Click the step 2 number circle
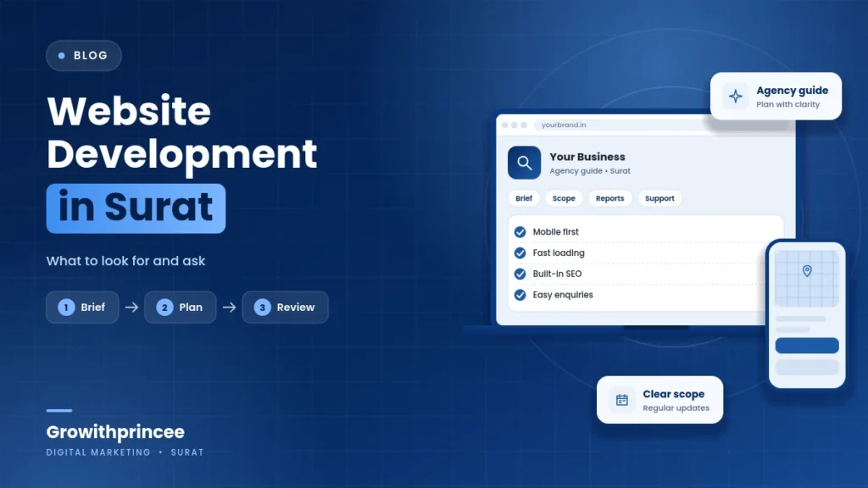 pos(164,307)
